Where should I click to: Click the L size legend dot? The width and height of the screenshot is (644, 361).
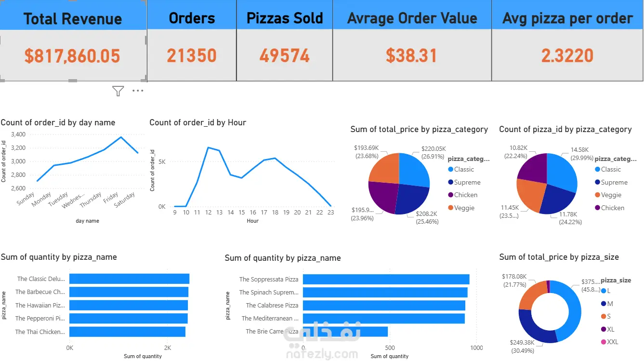click(x=604, y=291)
